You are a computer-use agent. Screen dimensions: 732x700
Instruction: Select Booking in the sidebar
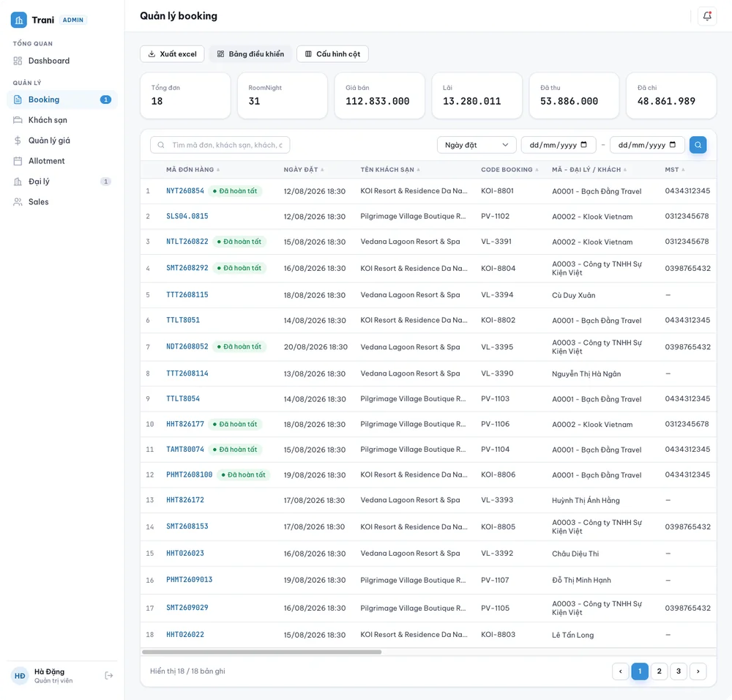[62, 100]
